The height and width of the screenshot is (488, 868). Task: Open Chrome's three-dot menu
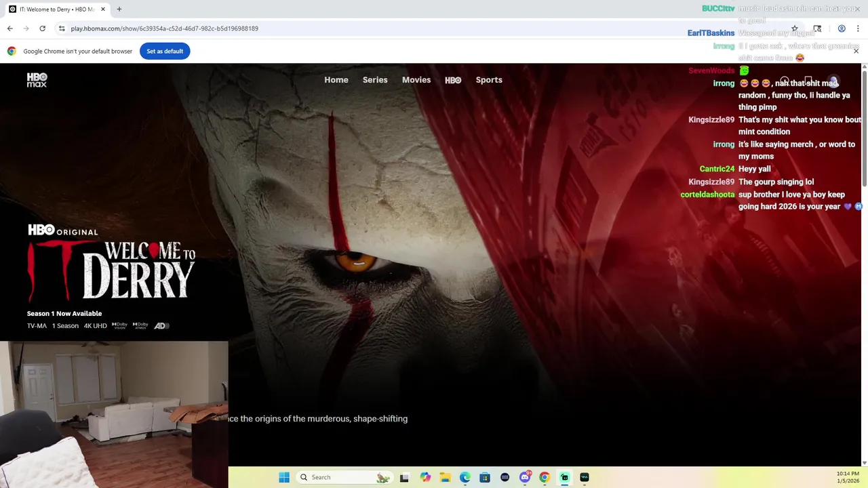point(859,28)
